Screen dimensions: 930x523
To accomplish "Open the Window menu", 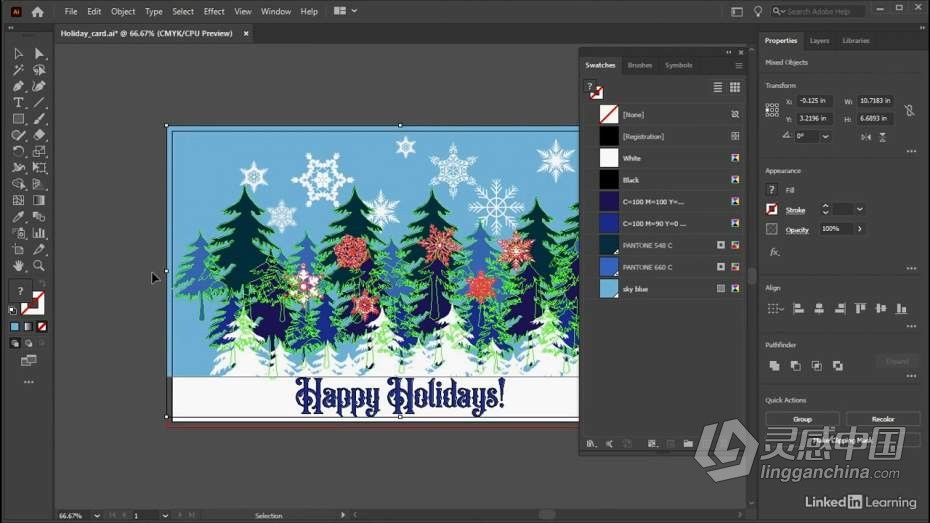I will (x=276, y=11).
